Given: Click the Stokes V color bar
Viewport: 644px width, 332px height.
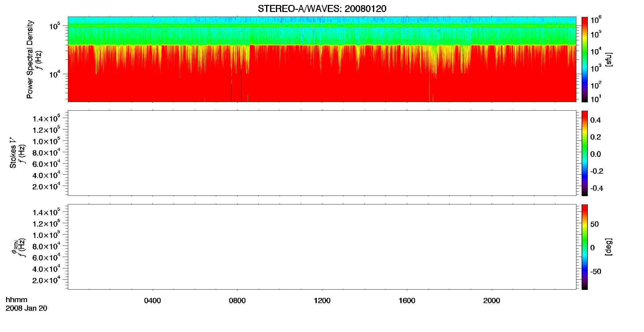Looking at the screenshot, I should pyautogui.click(x=585, y=153).
